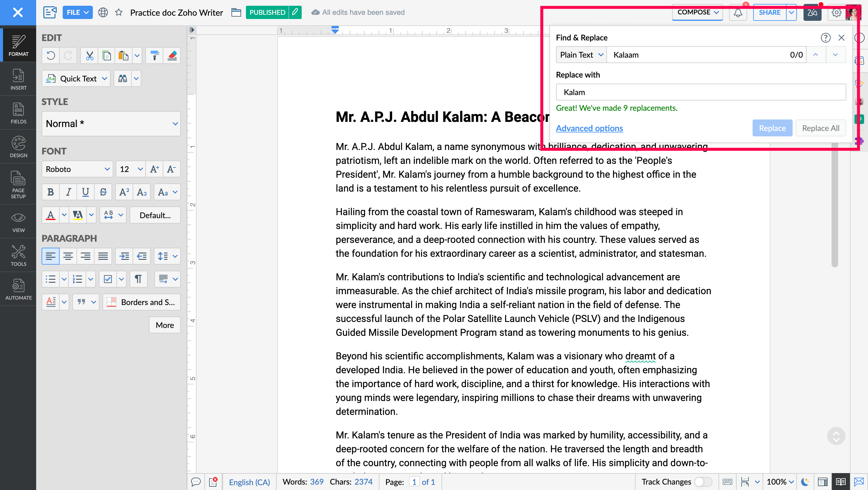Open the Page Setup panel
This screenshot has height=490, width=868.
click(x=18, y=184)
